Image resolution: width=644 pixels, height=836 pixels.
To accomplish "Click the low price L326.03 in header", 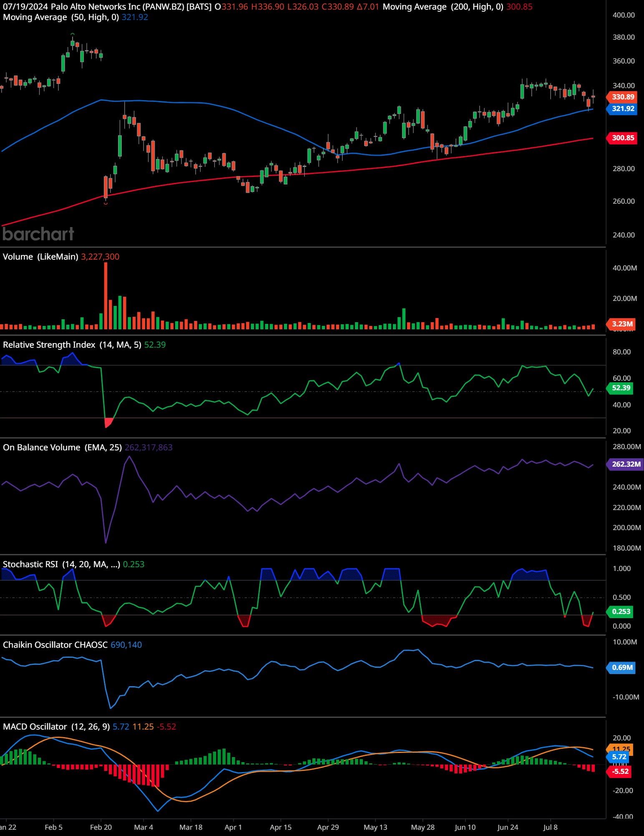I will (303, 7).
